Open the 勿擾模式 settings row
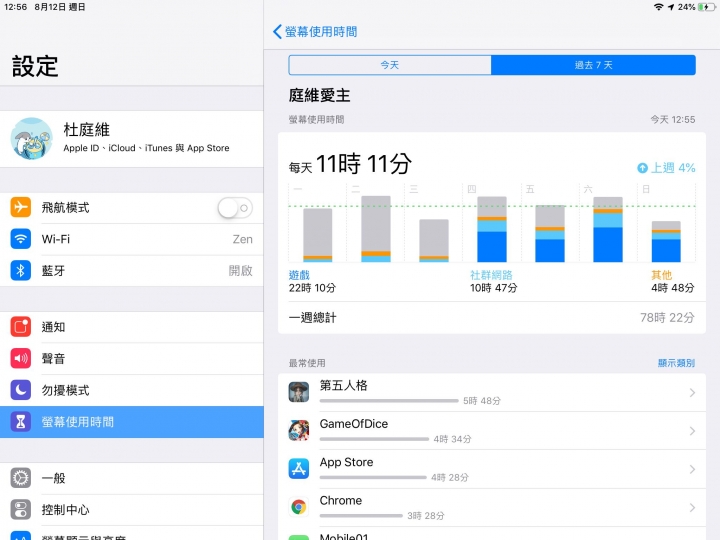Image resolution: width=720 pixels, height=540 pixels. (x=132, y=390)
